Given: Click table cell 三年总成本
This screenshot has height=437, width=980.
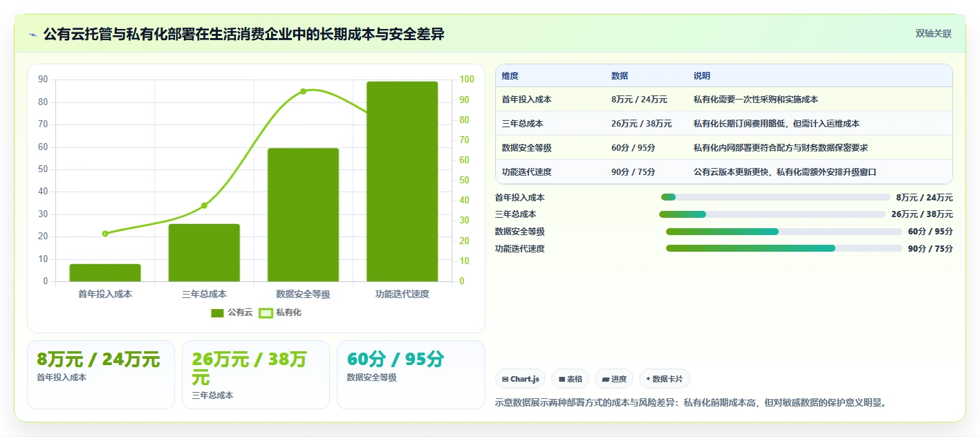Looking at the screenshot, I should pos(522,124).
